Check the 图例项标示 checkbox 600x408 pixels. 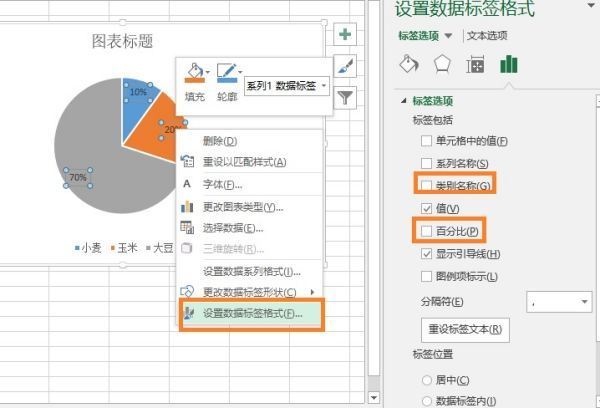point(426,276)
